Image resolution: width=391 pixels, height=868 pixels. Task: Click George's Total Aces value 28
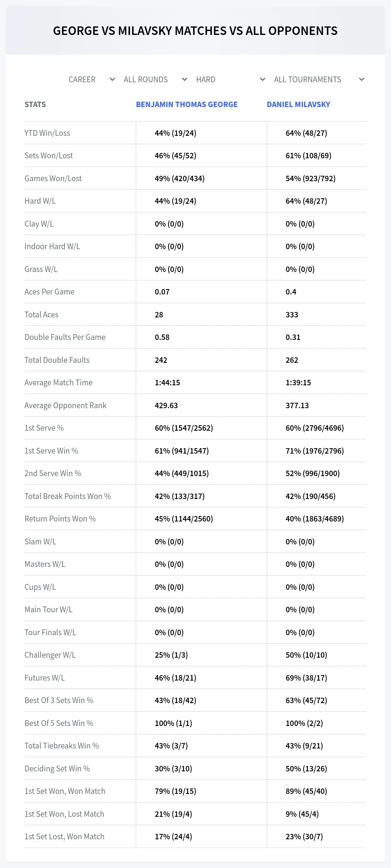pyautogui.click(x=159, y=315)
